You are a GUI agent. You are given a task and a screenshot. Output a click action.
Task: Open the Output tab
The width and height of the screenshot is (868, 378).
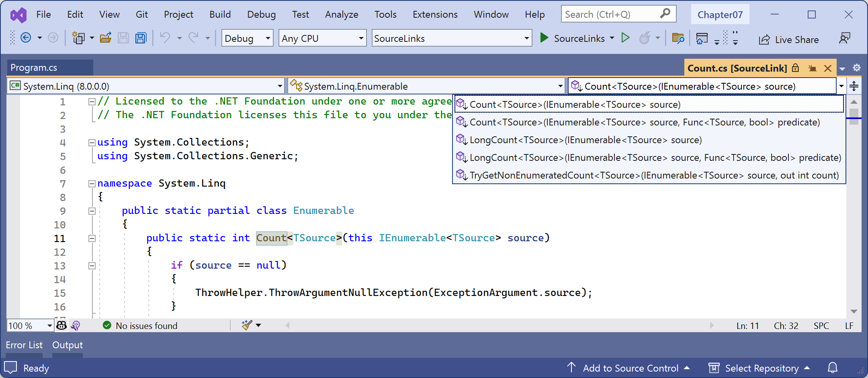pos(68,345)
